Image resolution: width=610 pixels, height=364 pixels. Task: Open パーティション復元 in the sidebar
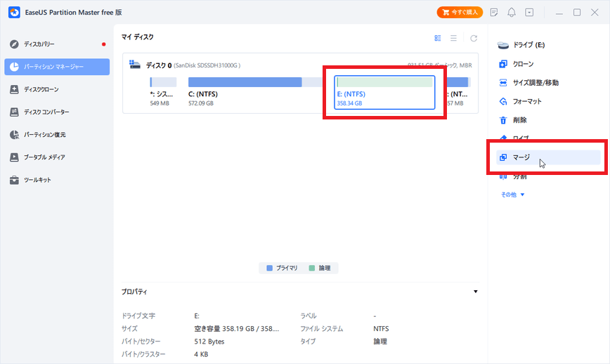(x=44, y=134)
